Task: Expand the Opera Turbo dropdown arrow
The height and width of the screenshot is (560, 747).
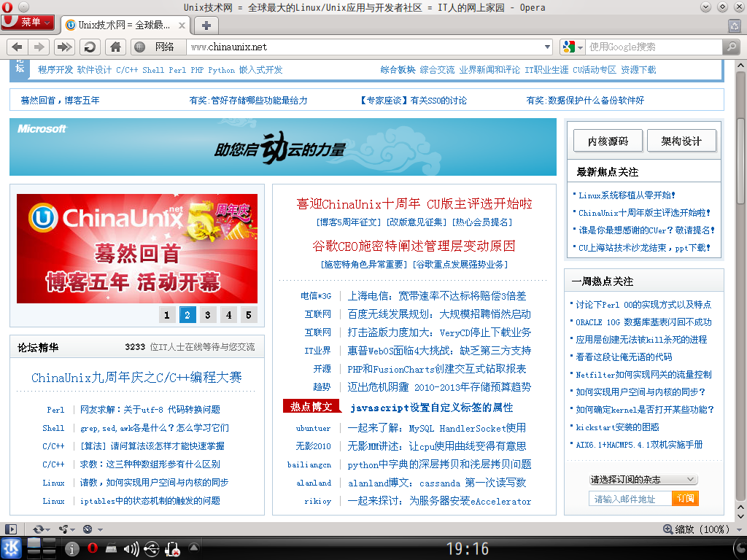Action: [x=100, y=529]
